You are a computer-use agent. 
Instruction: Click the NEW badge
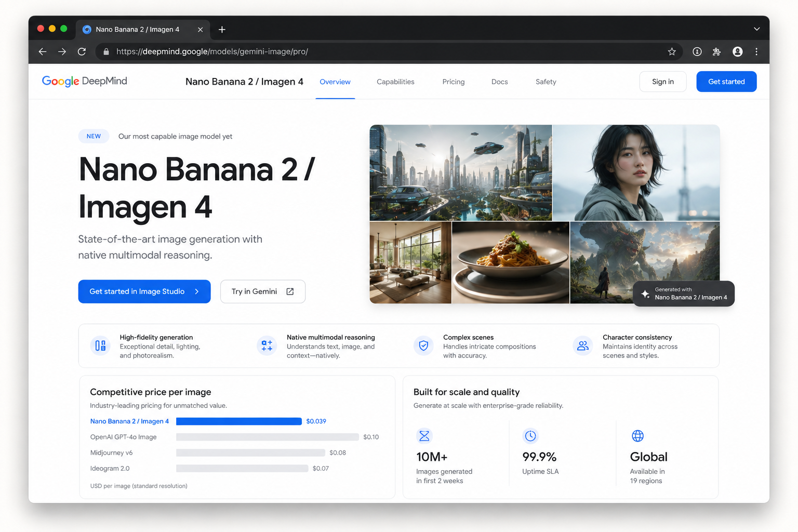tap(94, 136)
